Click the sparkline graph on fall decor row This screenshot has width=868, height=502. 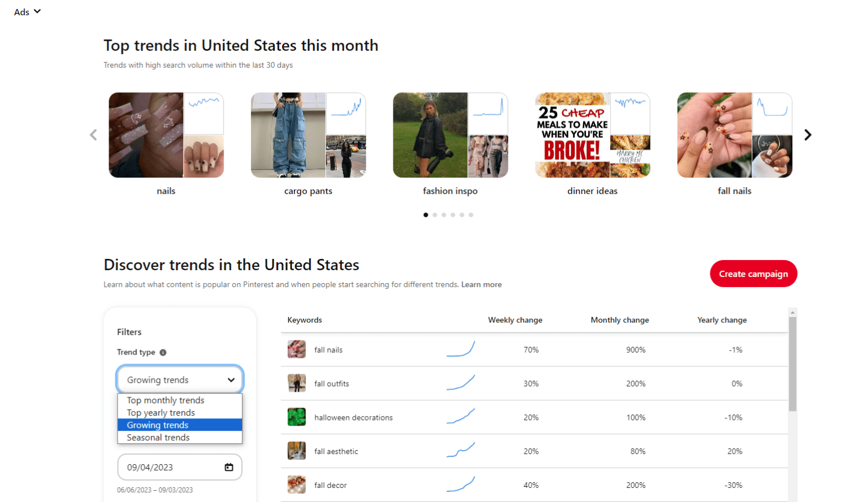[x=461, y=484]
